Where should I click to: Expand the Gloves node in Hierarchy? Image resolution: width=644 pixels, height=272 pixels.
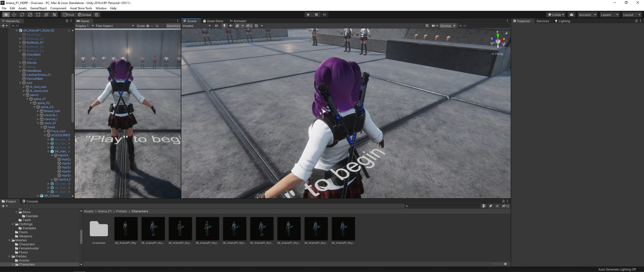(x=20, y=63)
